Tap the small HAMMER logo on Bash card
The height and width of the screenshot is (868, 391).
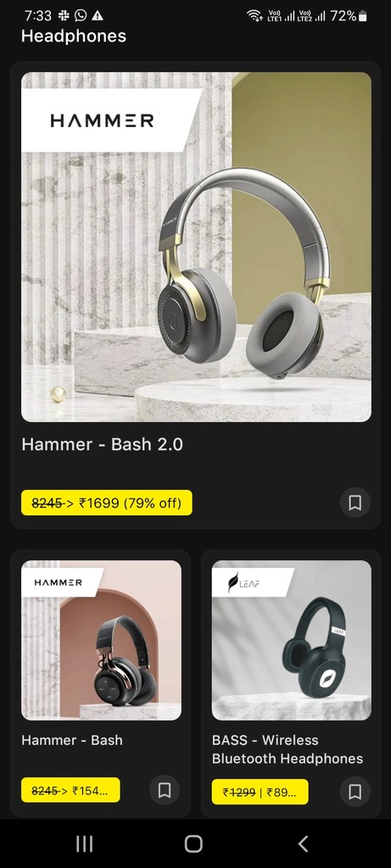(58, 582)
